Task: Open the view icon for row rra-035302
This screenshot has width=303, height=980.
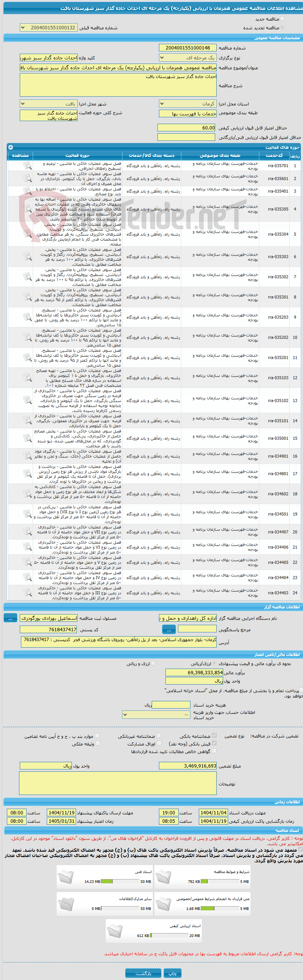Action: click(x=27, y=277)
